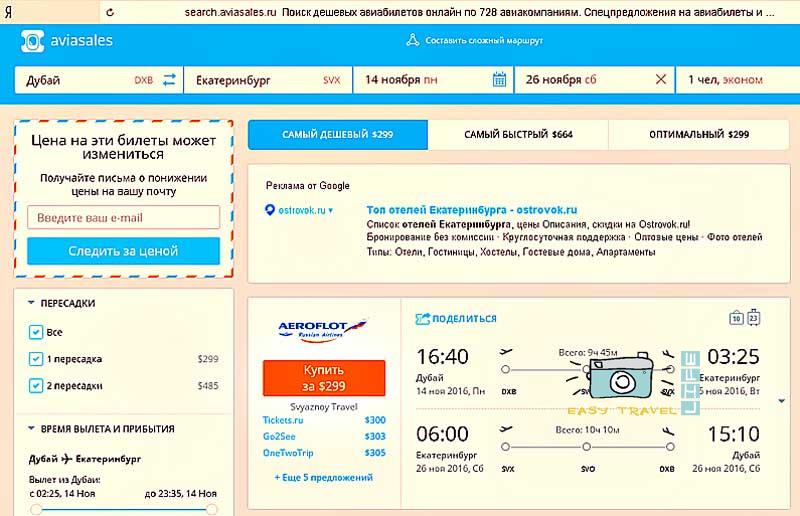Viewport: 800px width, 516px height.
Task: Click the ostrovok.ru map pin icon
Action: (270, 210)
